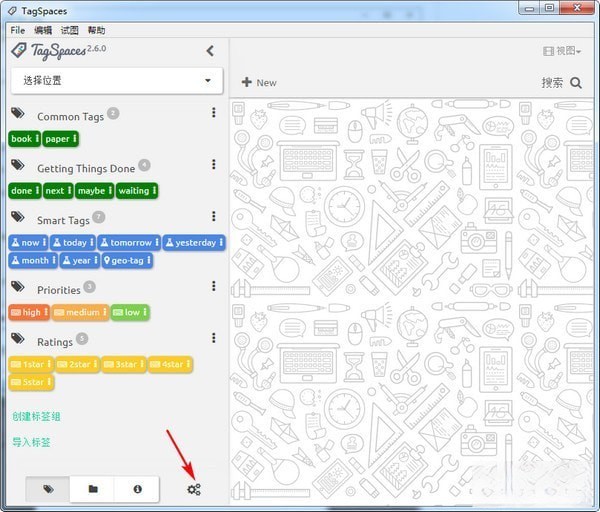Open three-dot menu for Smart Tags
600x512 pixels.
213,217
